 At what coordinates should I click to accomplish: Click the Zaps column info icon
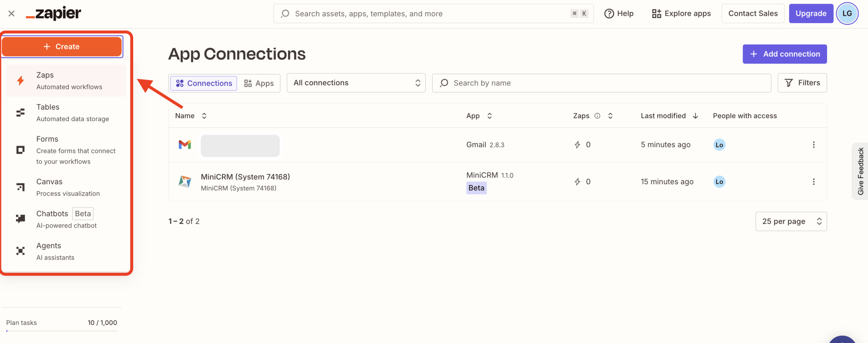pos(597,116)
